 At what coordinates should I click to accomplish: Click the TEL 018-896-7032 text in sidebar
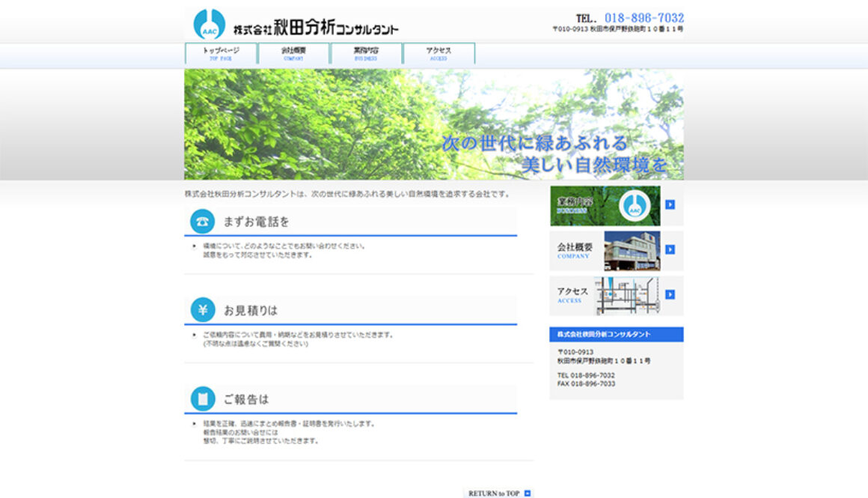586,375
